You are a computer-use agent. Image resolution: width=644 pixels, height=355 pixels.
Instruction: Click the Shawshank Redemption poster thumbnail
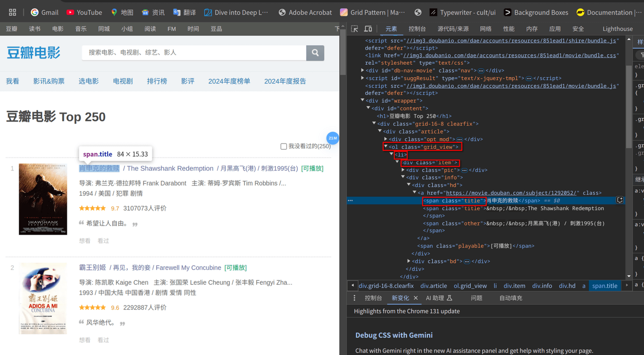tap(43, 199)
